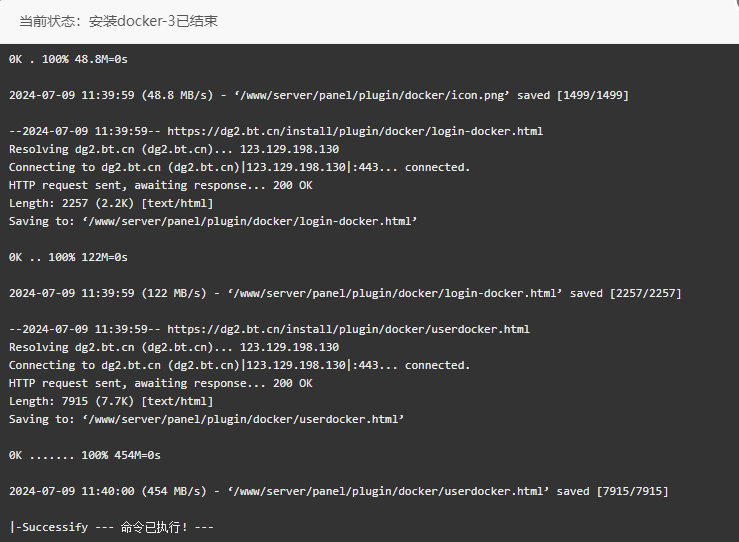Viewport: 739px width, 542px height.
Task: Click the '0K ....... 100% 454M=0s' progress line
Action: tap(85, 455)
